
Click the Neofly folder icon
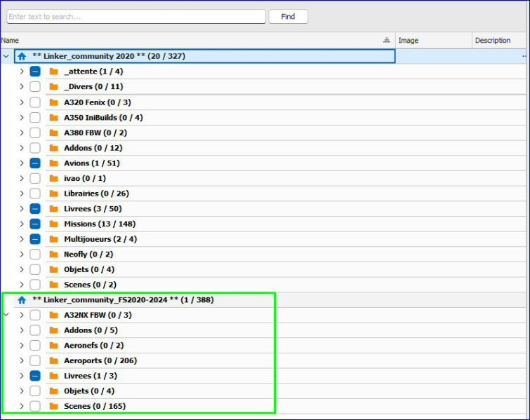pyautogui.click(x=54, y=255)
